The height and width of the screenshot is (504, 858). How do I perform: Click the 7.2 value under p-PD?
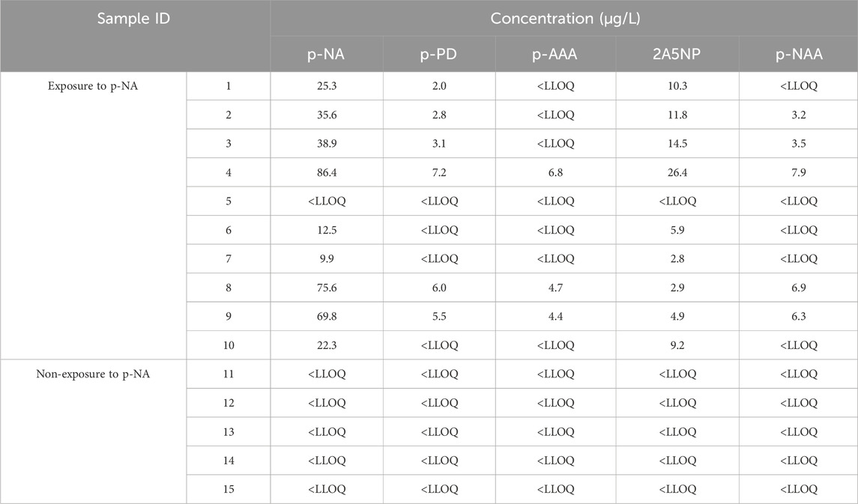[x=441, y=172]
